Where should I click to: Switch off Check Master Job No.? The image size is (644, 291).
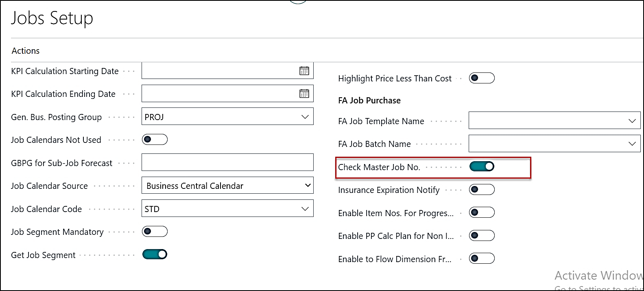tap(482, 166)
